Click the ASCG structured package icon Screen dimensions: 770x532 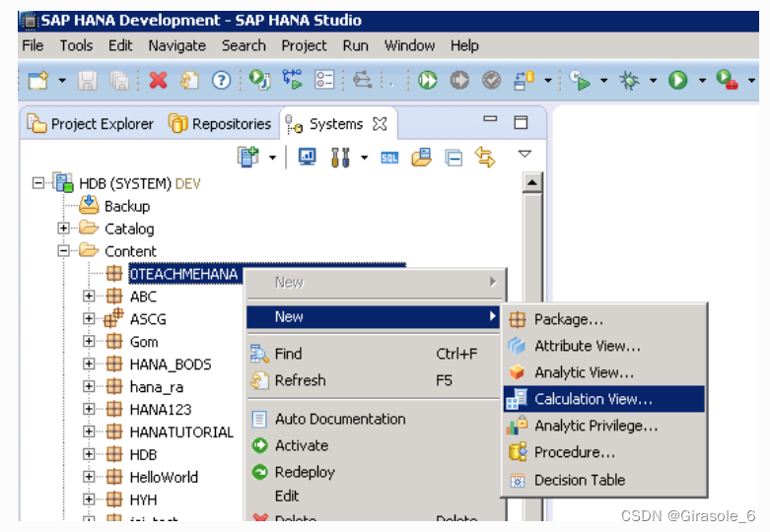coord(114,318)
